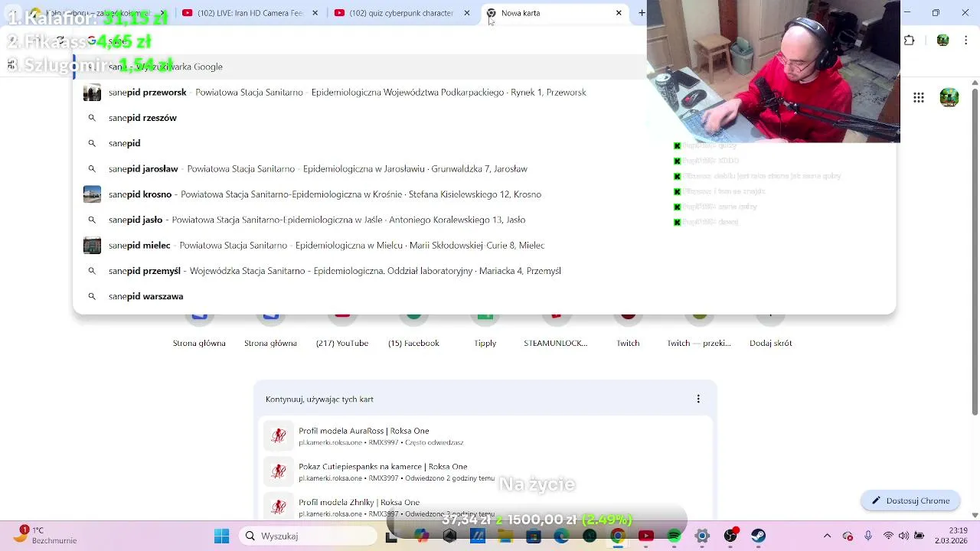Open the three-dot menu of Kontynuuj card
980x551 pixels.
(698, 399)
